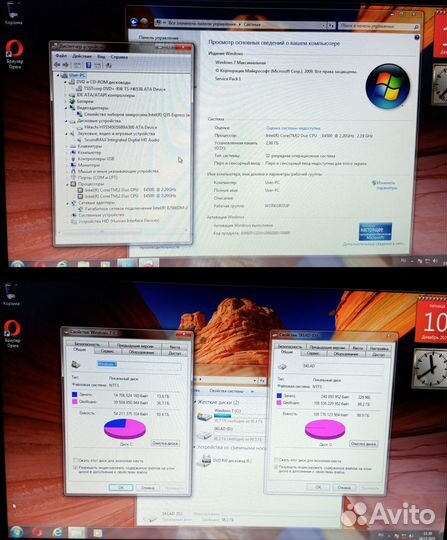The width and height of the screenshot is (447, 540).
Task: Click back arrow in Device Manager toolbar
Action: (x=57, y=65)
